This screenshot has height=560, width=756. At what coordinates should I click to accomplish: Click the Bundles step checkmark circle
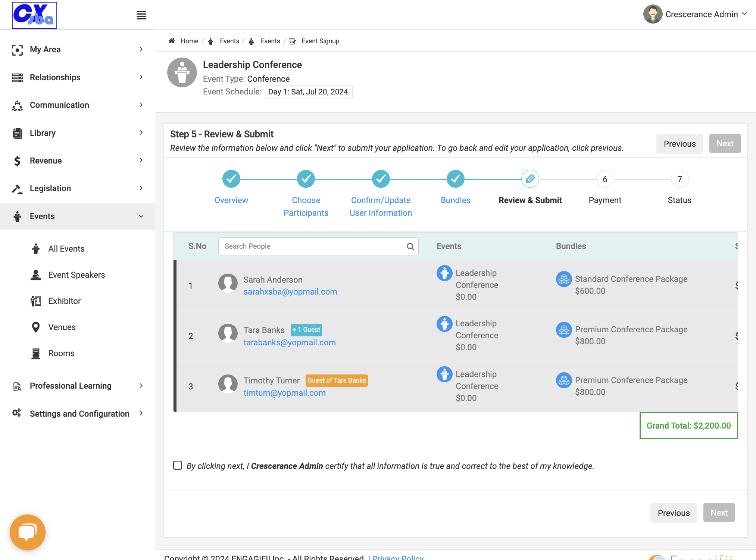click(456, 179)
